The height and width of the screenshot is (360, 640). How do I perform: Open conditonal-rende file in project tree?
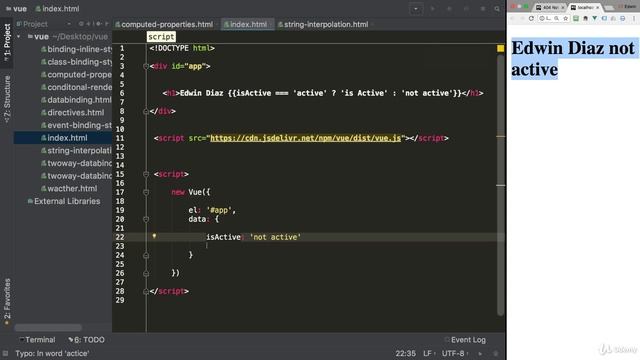coord(76,87)
